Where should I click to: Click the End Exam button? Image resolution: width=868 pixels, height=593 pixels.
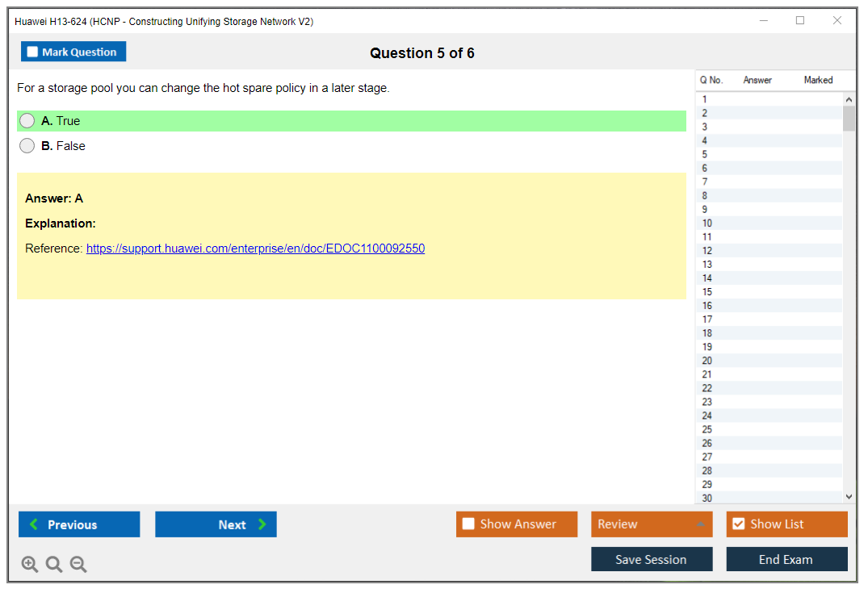[x=786, y=559]
